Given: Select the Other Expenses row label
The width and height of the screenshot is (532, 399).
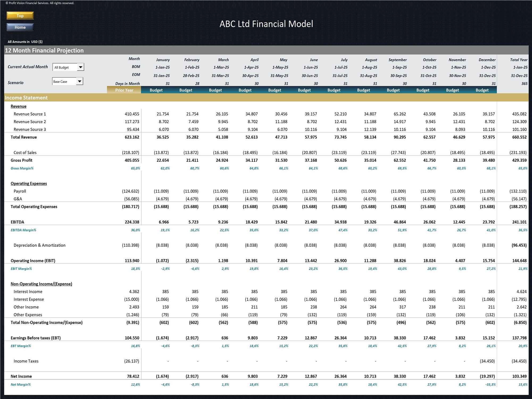Looking at the screenshot, I should 28,315.
